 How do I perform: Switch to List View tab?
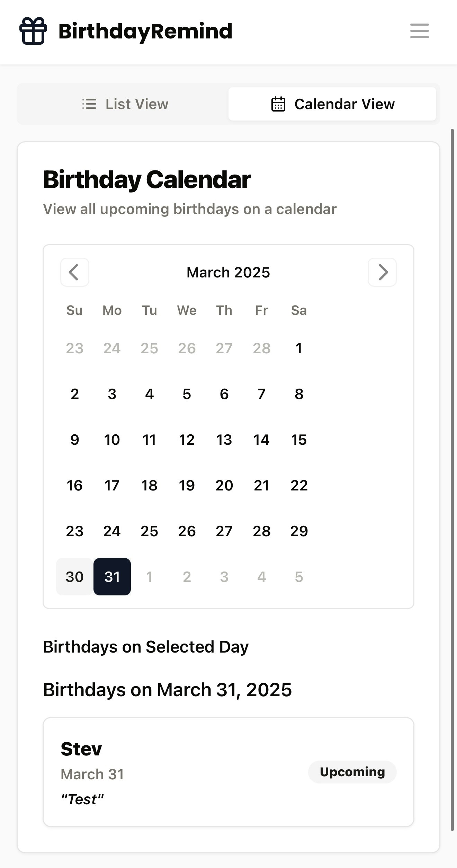click(x=125, y=104)
